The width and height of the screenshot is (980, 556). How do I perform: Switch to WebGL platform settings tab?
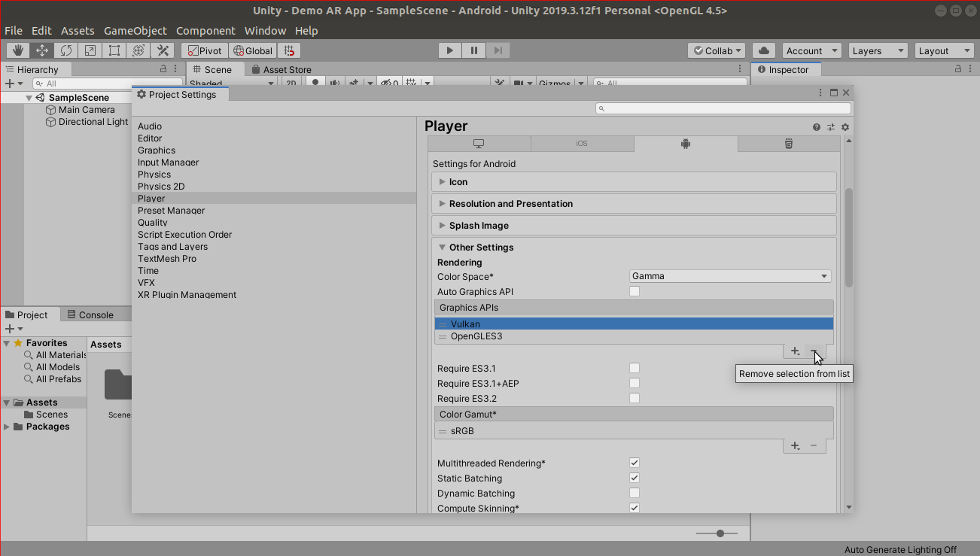tap(789, 144)
